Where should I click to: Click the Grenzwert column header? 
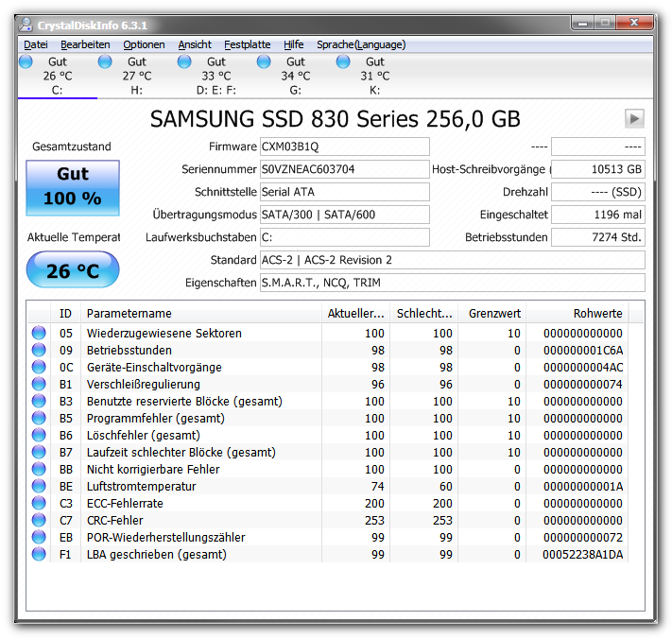coord(492,314)
